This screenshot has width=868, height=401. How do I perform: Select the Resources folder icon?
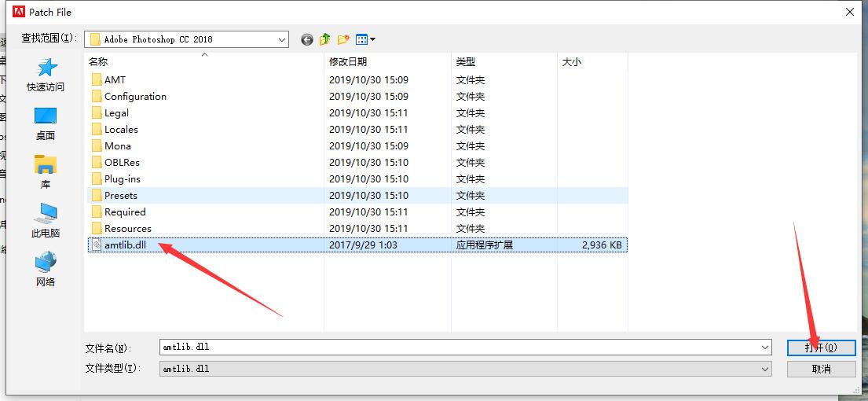97,229
